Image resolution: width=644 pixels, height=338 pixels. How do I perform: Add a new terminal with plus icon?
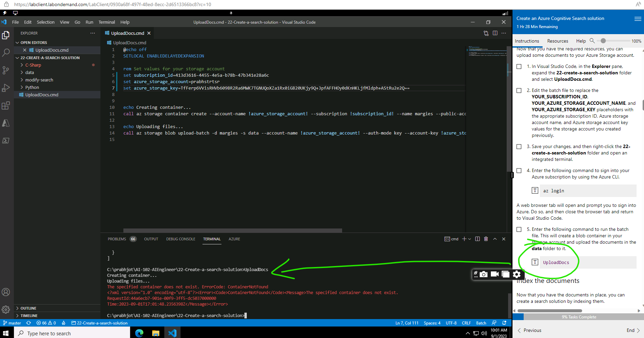pyautogui.click(x=464, y=239)
